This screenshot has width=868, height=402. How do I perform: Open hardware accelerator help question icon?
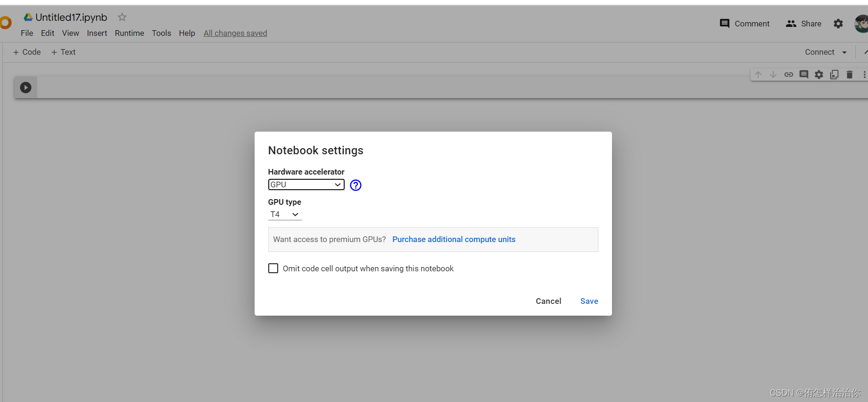pos(355,185)
